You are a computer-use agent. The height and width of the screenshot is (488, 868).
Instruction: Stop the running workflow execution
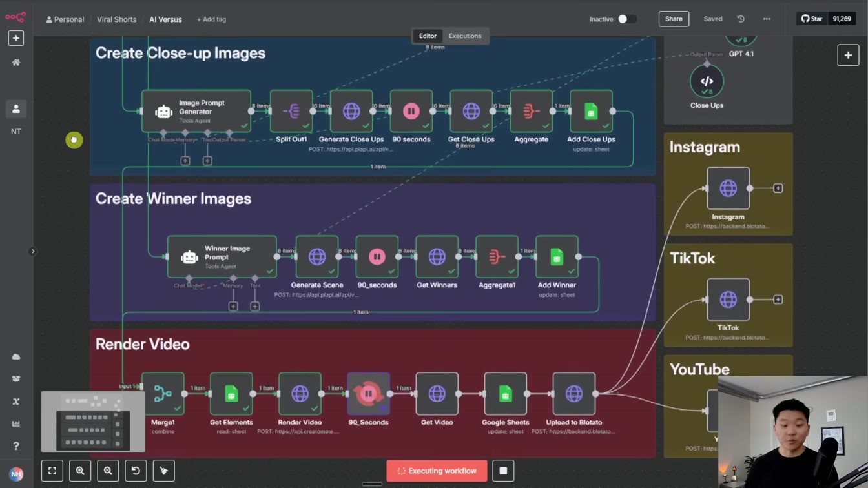[503, 471]
